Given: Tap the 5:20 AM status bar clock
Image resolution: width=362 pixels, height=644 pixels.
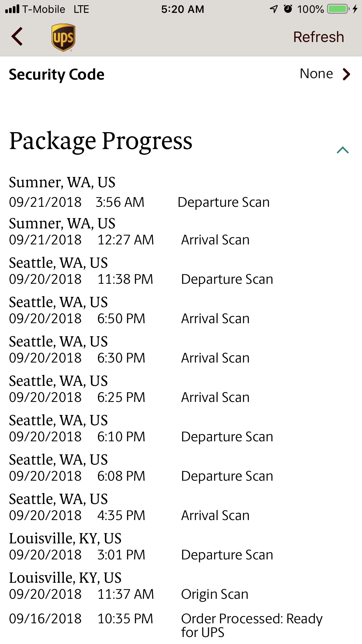Looking at the screenshot, I should point(183,9).
